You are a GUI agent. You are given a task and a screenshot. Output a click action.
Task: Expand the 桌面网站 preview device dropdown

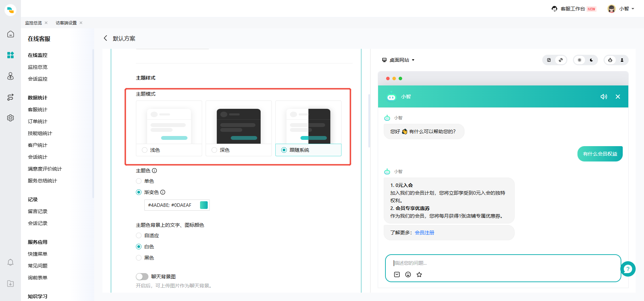click(398, 60)
